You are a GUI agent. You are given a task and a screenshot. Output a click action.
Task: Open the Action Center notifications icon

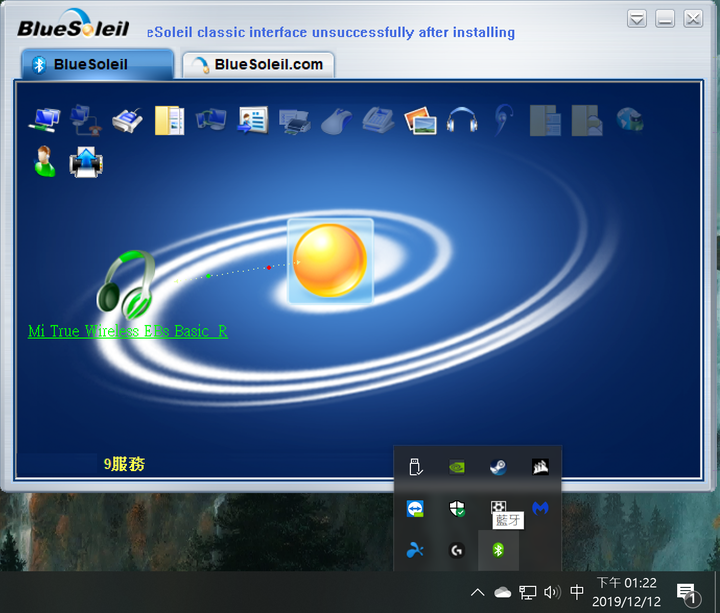tap(689, 593)
